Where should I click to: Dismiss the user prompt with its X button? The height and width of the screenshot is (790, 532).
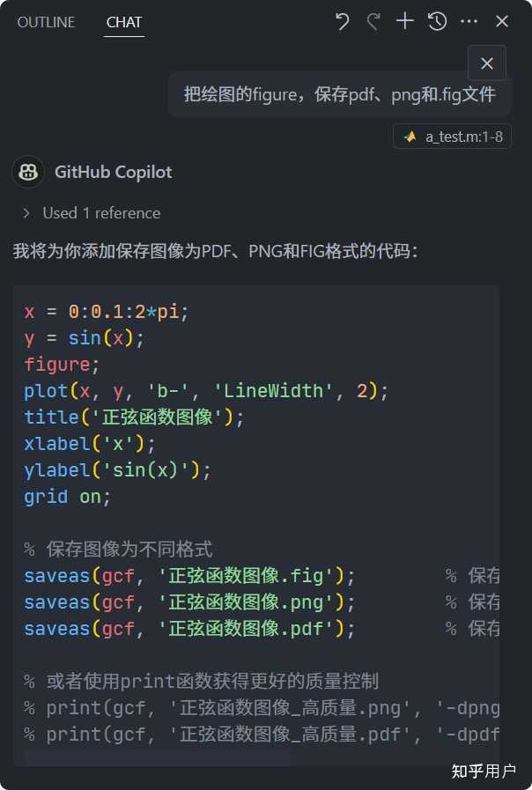(x=487, y=63)
